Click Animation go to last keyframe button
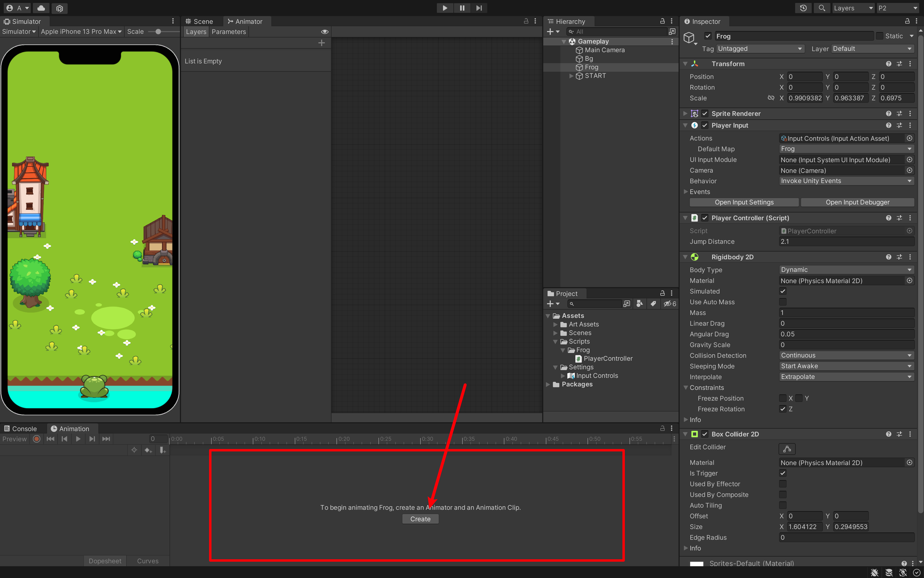 pos(106,439)
